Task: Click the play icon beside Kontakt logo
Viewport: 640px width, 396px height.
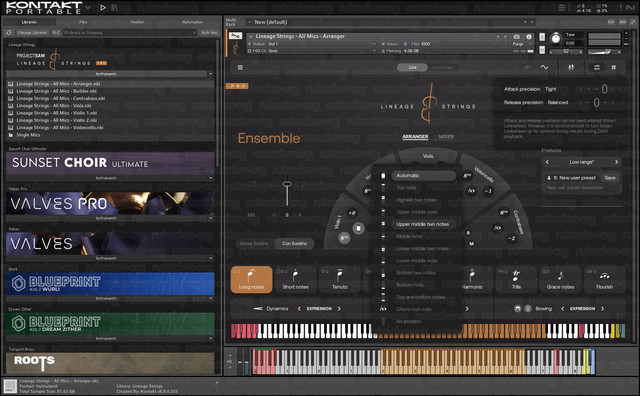Action: click(103, 7)
